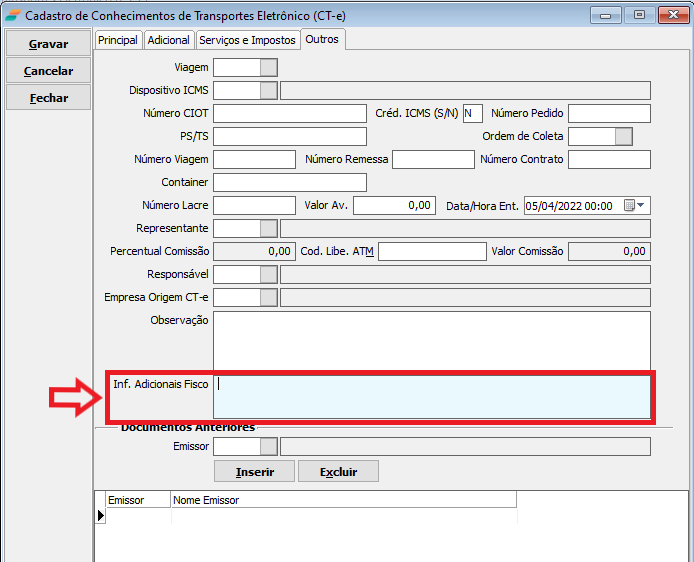Click the Gravar button
694x562 pixels.
(x=47, y=44)
